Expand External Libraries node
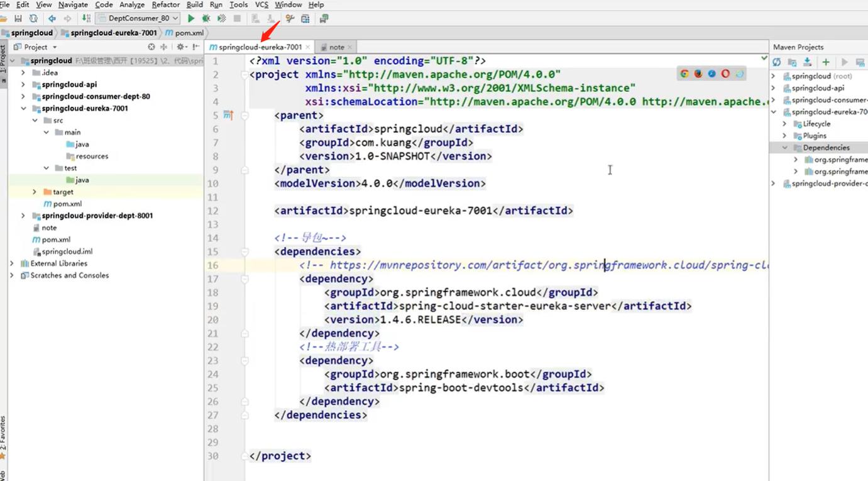This screenshot has width=868, height=481. click(x=12, y=263)
